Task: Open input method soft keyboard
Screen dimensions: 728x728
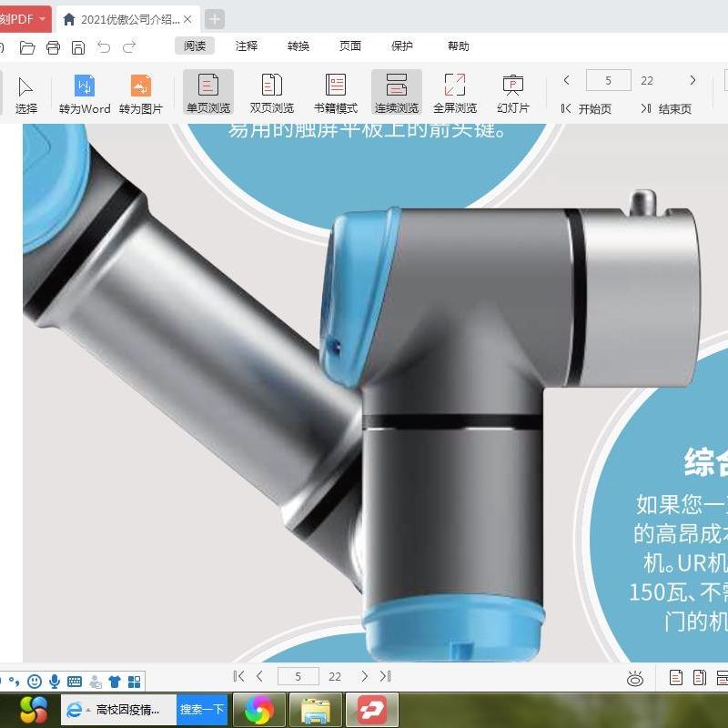Action: click(x=75, y=682)
